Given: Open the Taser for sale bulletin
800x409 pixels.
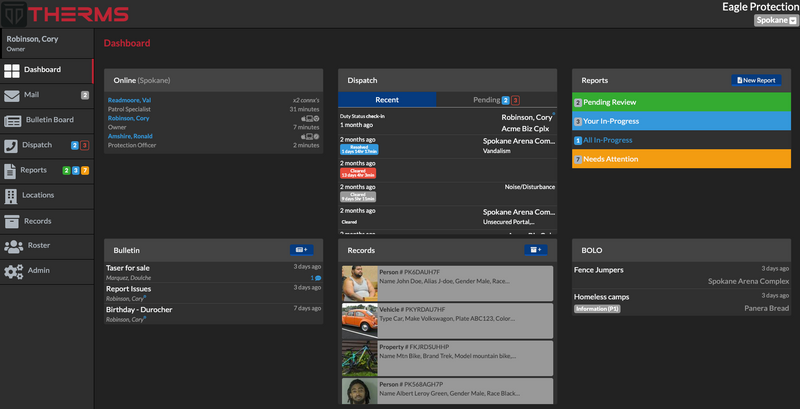Looking at the screenshot, I should [x=128, y=268].
